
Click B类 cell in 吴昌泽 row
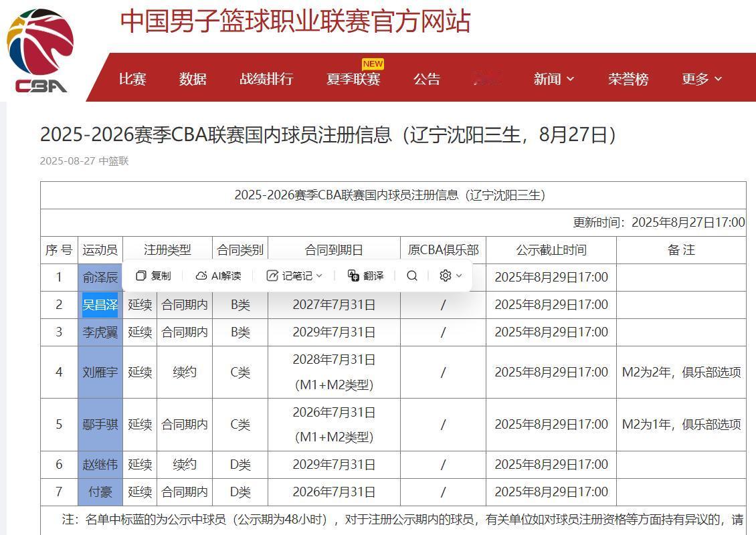click(240, 304)
